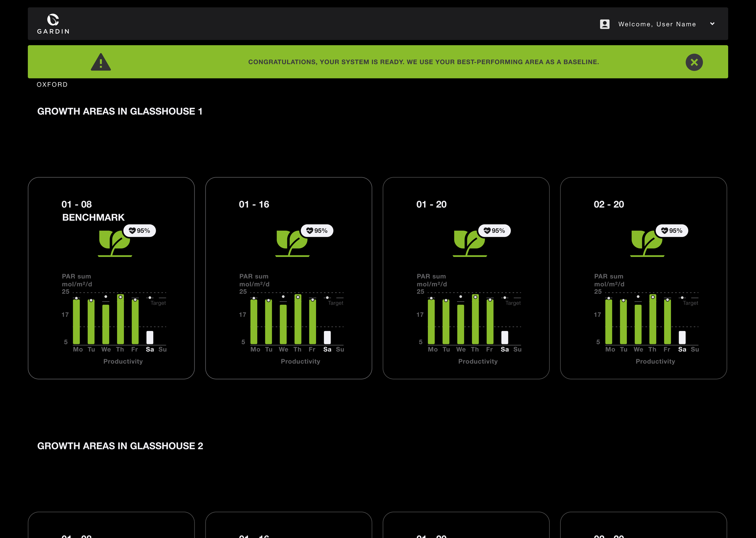756x538 pixels.
Task: Select the Oxford location label
Action: [x=52, y=84]
